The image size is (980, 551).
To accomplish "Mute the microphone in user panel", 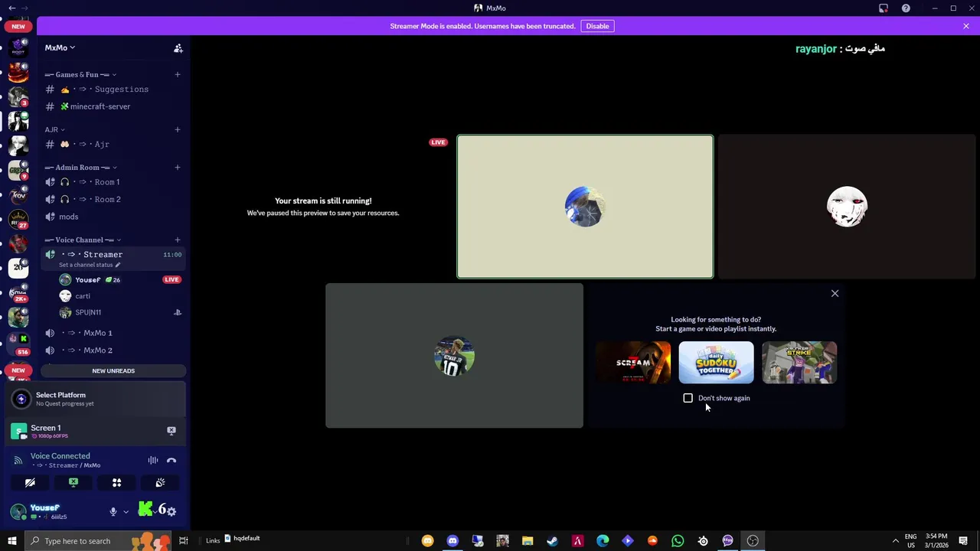I will 113,511.
